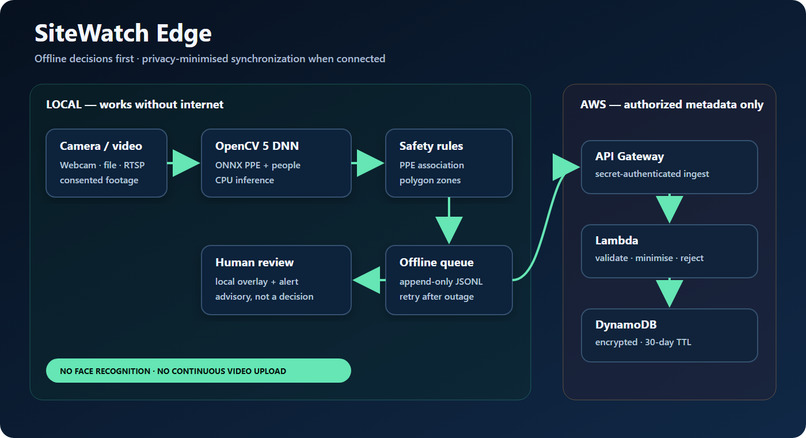Click the "Offline queue" box title
The image size is (806, 438).
(x=436, y=262)
